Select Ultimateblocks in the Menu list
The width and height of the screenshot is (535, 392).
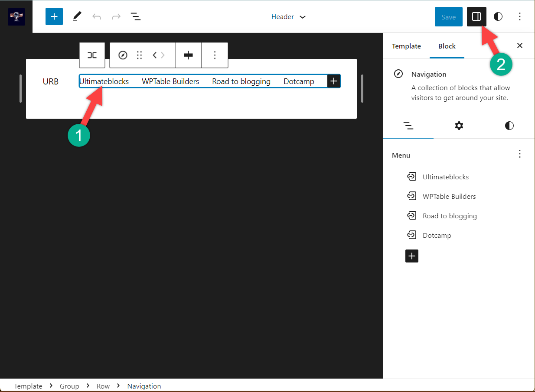[446, 177]
